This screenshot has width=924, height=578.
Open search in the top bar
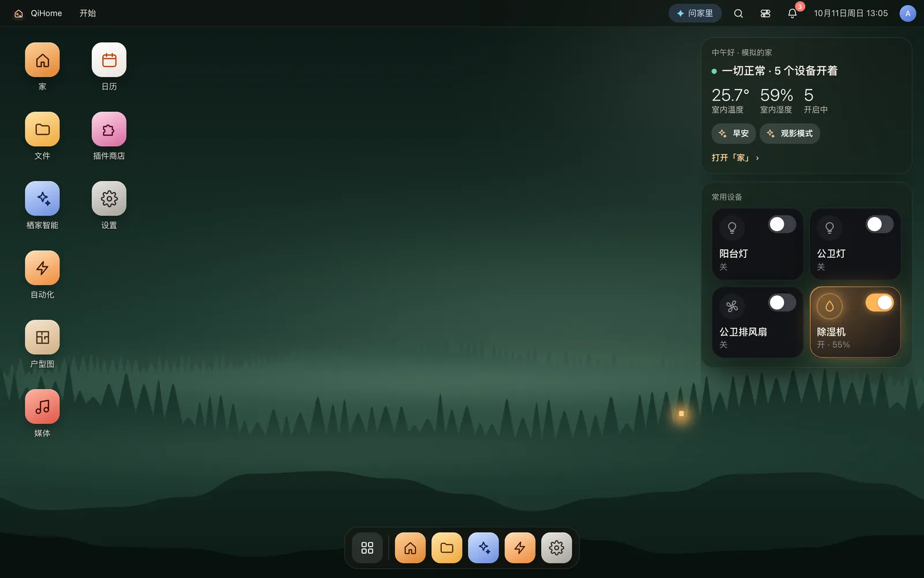point(738,13)
